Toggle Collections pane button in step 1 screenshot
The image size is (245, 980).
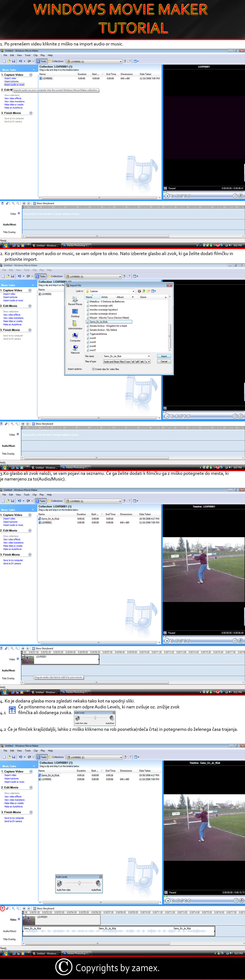click(56, 61)
